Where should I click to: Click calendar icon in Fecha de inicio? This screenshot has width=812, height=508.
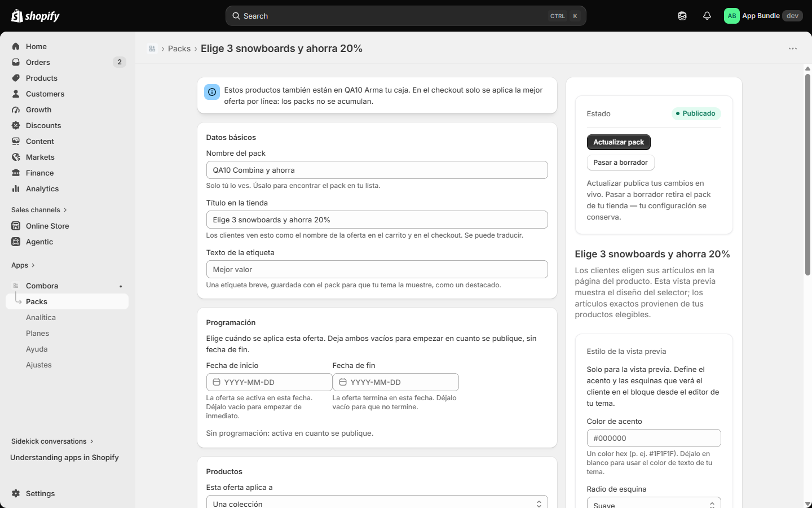[x=217, y=382]
